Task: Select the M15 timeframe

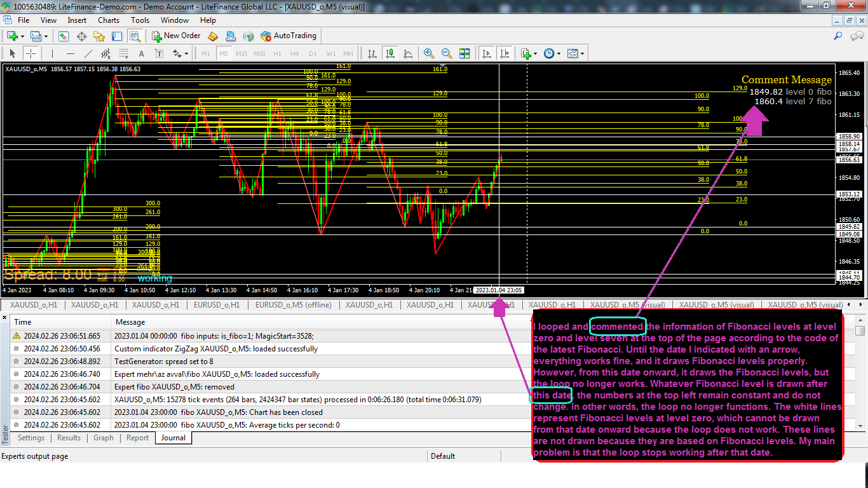Action: coord(241,53)
